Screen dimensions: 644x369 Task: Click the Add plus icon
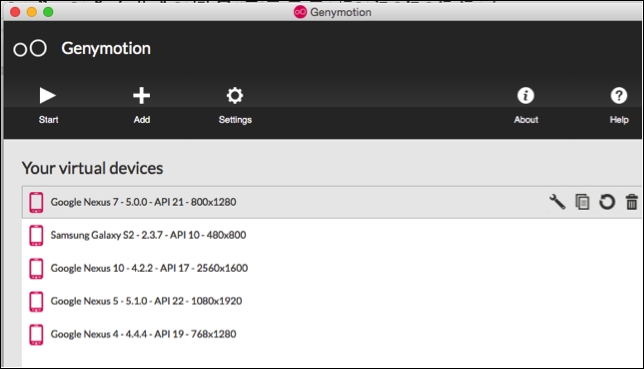click(x=142, y=96)
